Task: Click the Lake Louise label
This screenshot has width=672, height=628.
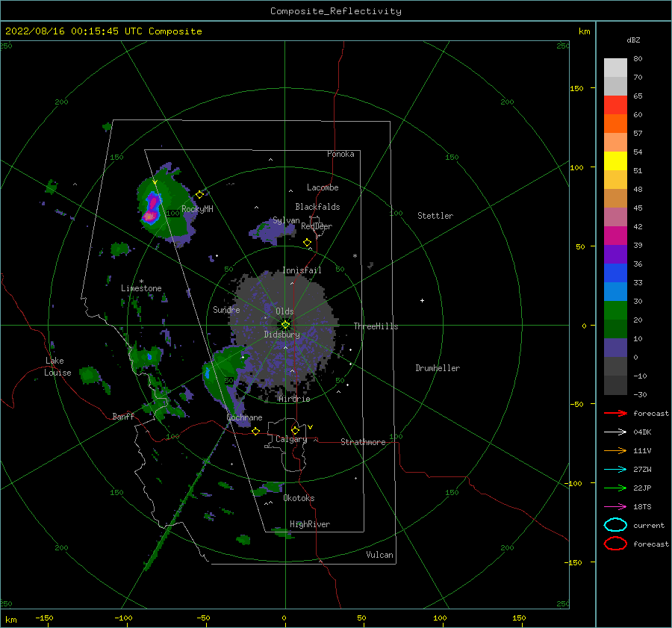Action: click(58, 367)
